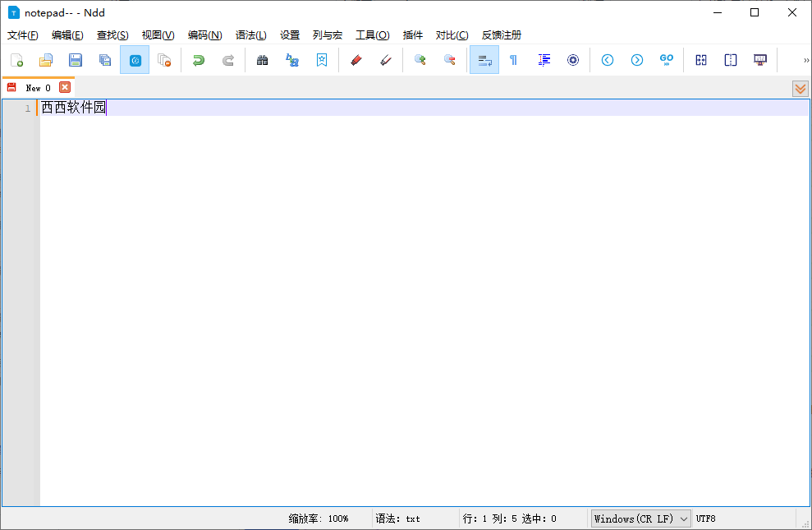Image resolution: width=812 pixels, height=530 pixels.
Task: Close the New 0 tab
Action: pos(65,88)
